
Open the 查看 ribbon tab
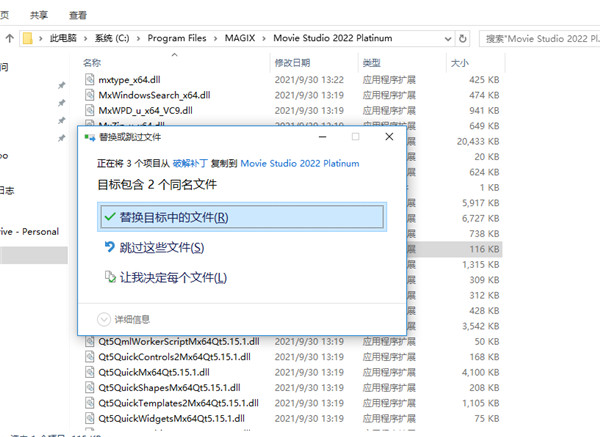78,15
